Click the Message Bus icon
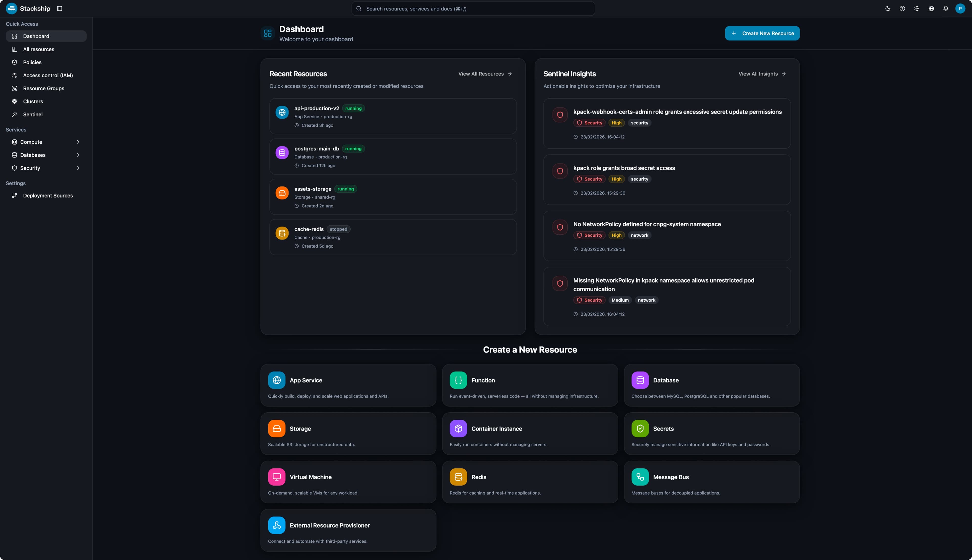 pyautogui.click(x=640, y=477)
